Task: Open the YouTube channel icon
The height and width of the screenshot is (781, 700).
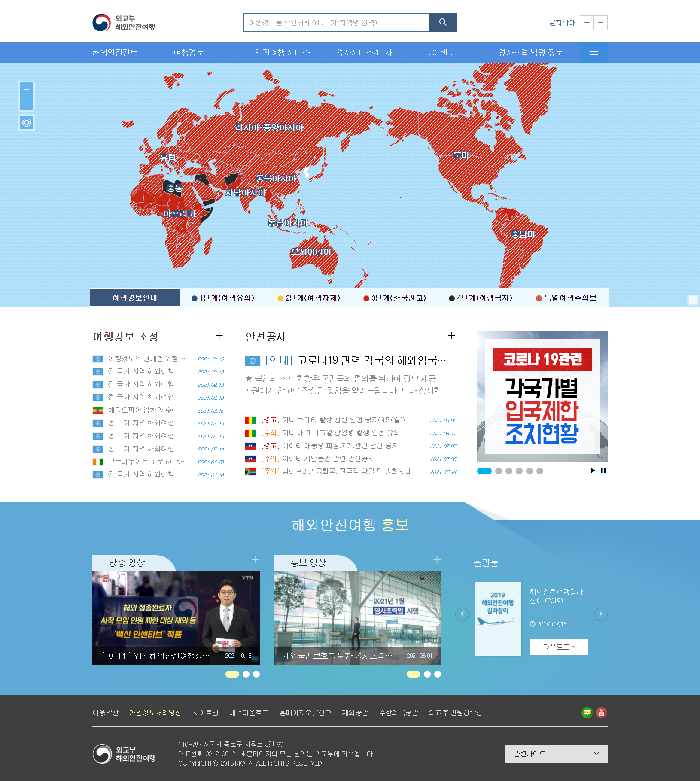Action: click(x=601, y=713)
